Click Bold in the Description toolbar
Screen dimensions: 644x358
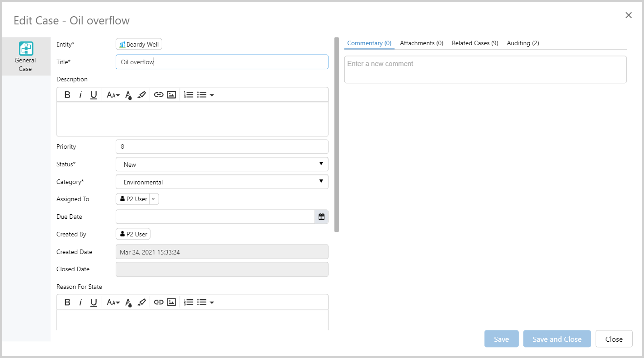coord(67,94)
